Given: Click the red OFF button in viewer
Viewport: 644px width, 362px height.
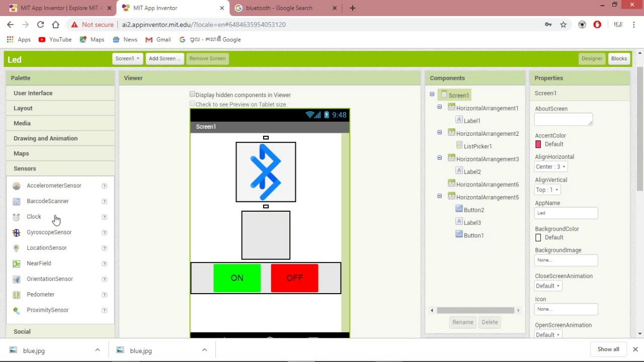Looking at the screenshot, I should [294, 278].
